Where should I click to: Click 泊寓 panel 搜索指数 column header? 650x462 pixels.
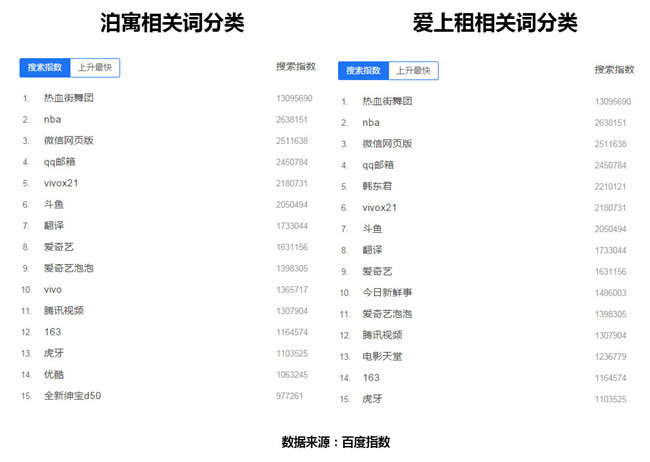tap(296, 66)
